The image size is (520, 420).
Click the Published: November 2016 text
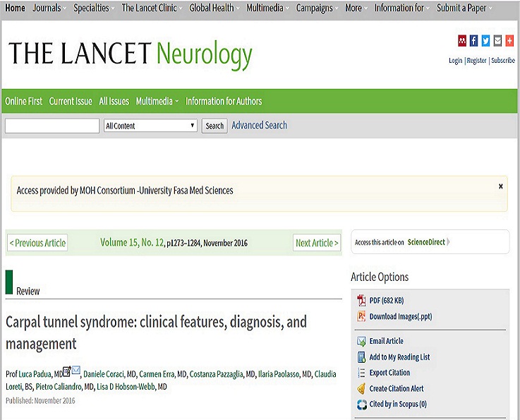(x=40, y=401)
